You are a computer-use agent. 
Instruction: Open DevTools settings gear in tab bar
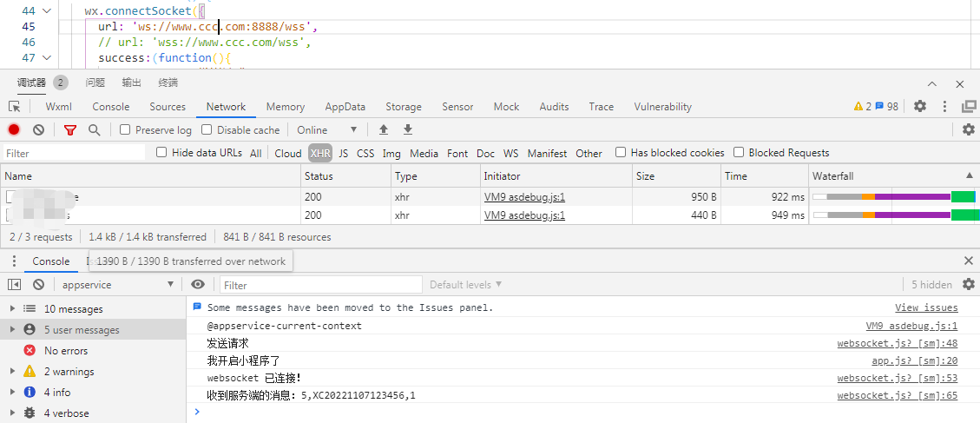[920, 106]
